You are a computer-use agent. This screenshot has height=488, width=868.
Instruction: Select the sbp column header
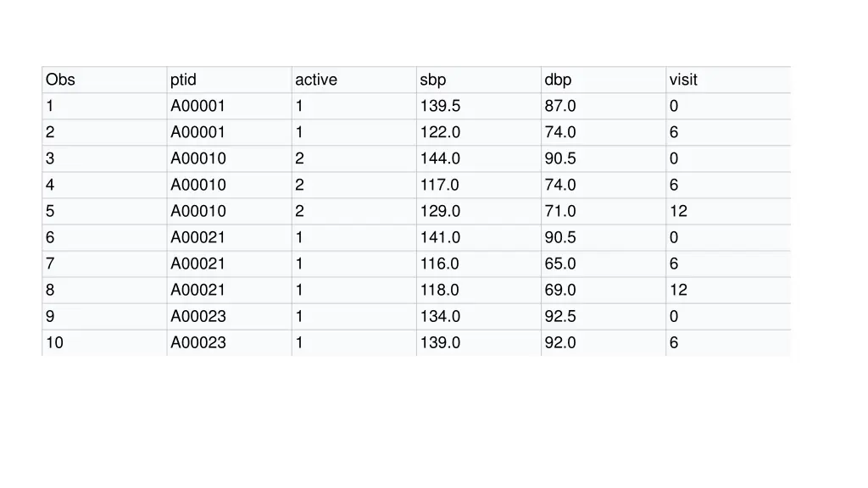pyautogui.click(x=433, y=80)
